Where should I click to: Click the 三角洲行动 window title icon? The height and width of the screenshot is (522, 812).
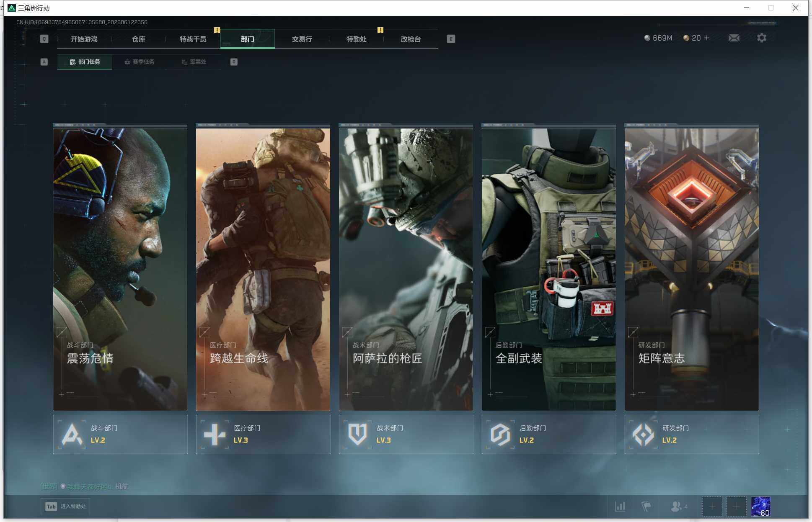click(12, 8)
